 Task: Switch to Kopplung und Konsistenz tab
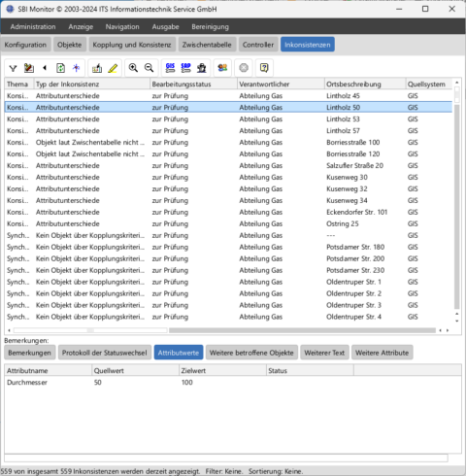coord(132,45)
